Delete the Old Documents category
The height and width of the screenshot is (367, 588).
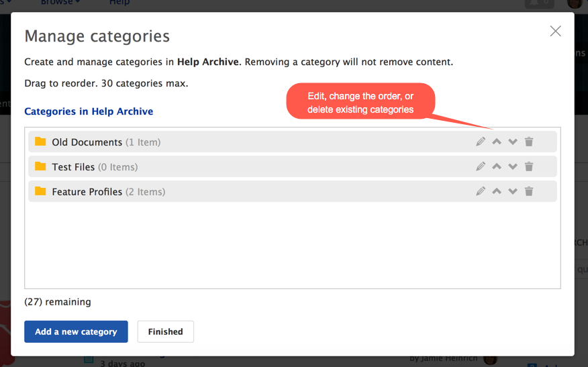[x=529, y=142]
